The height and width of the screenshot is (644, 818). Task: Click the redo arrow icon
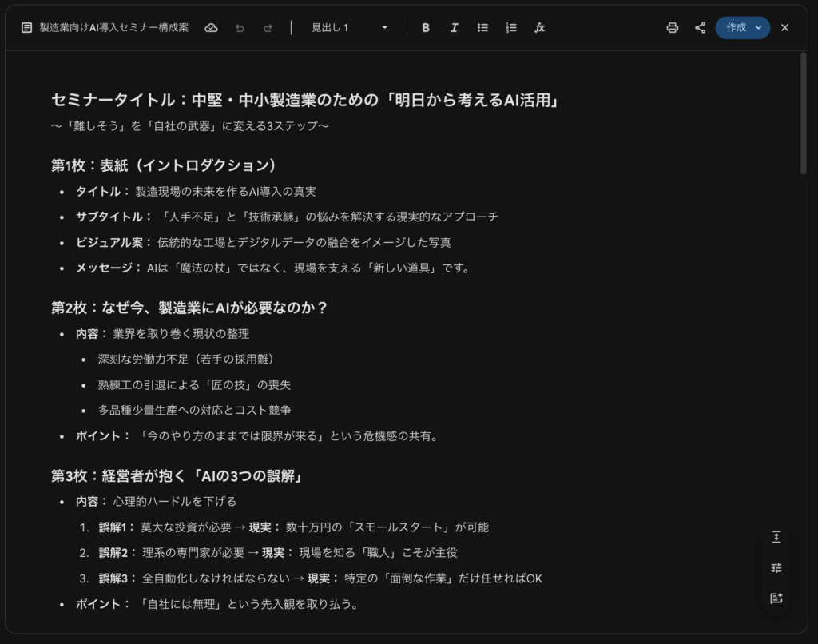pyautogui.click(x=268, y=27)
